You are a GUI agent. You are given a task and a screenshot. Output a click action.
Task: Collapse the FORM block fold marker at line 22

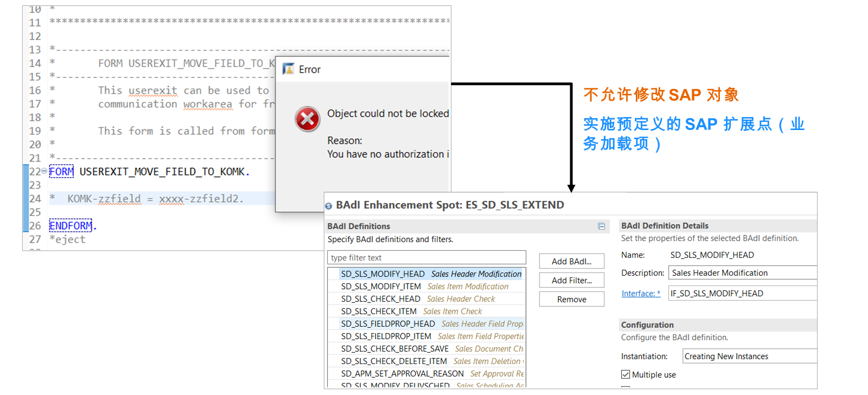(x=44, y=171)
